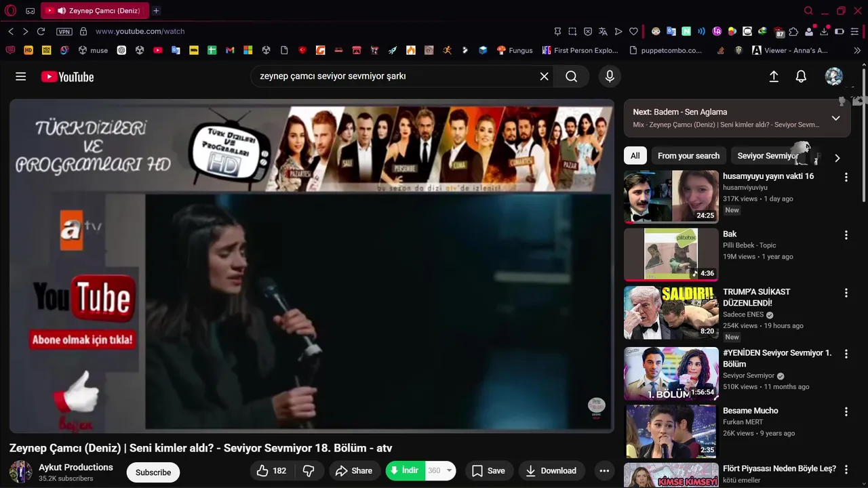Open the Create upload icon
The height and width of the screenshot is (488, 868).
774,77
